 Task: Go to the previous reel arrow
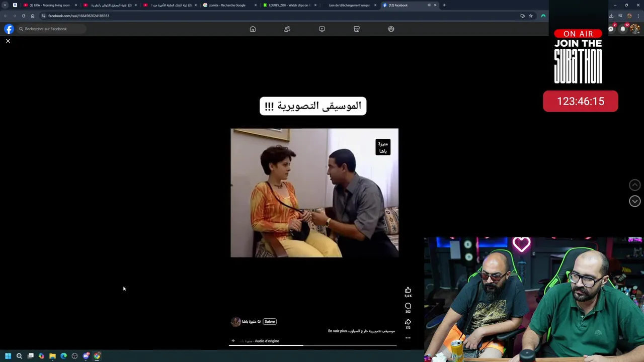click(635, 185)
